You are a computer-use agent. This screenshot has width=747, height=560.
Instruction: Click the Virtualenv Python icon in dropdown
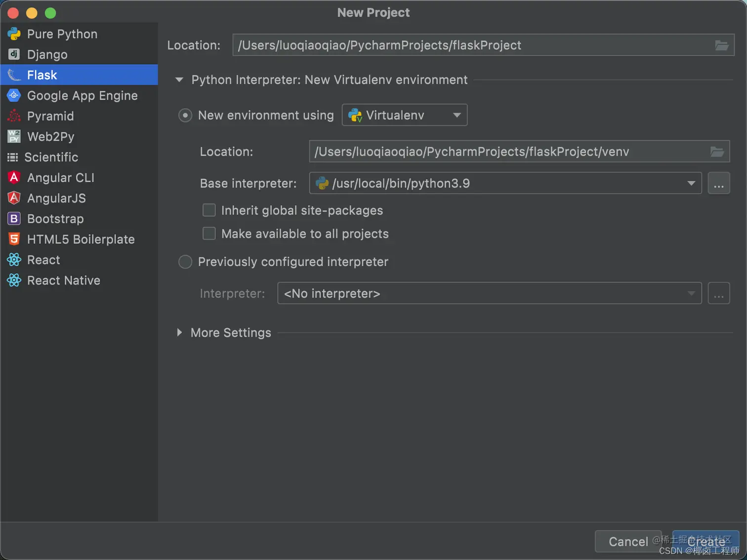click(355, 115)
